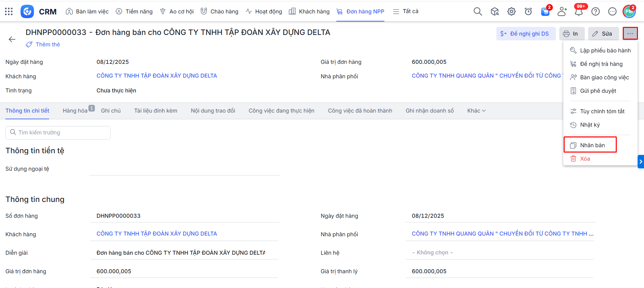
Task: Choose Gửi phê duyệt menu option
Action: point(598,91)
